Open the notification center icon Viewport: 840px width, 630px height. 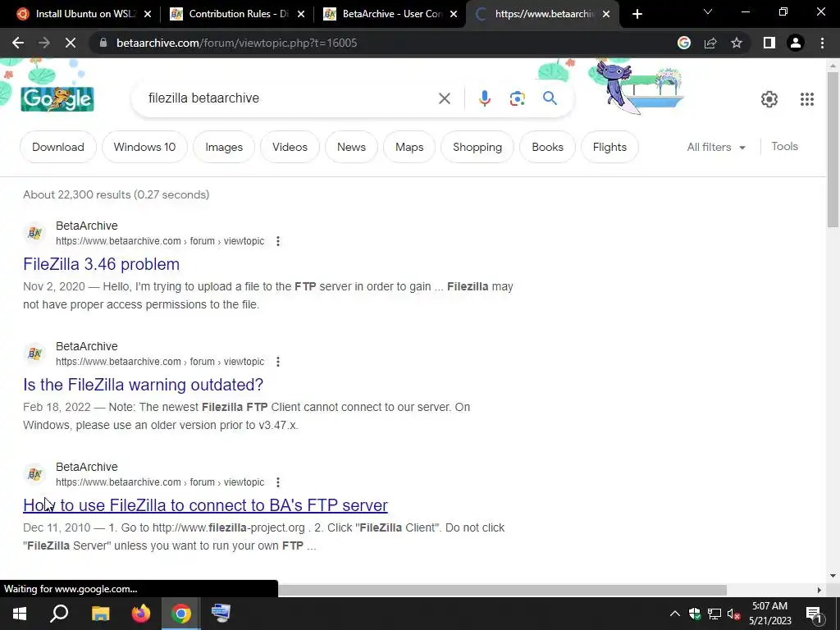[814, 614]
